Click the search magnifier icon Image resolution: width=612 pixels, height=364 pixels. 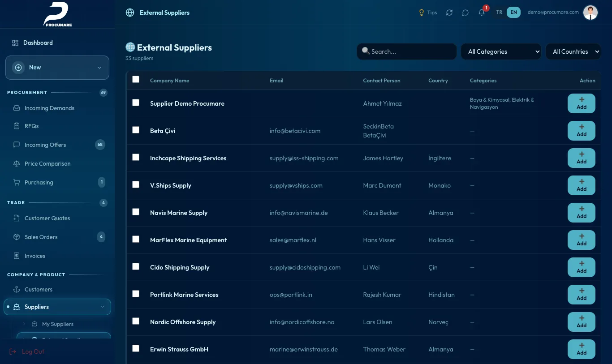tap(366, 51)
